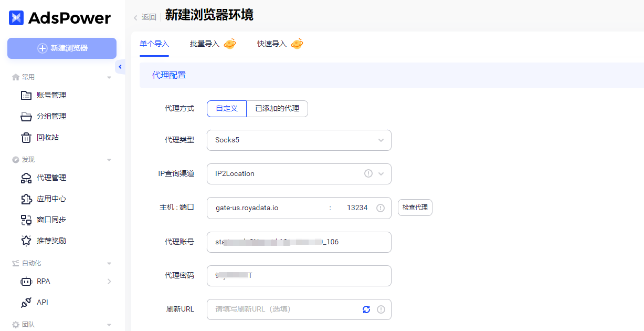Click the planet badge on 快速导入
The height and width of the screenshot is (331, 644).
(297, 44)
